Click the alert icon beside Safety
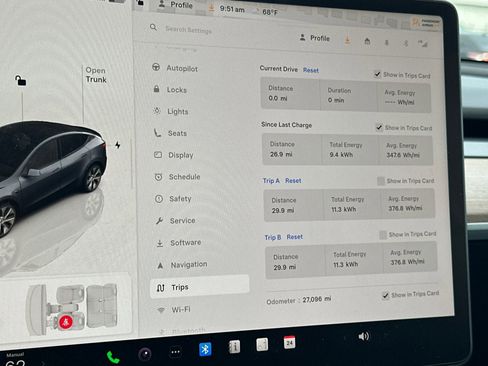The width and height of the screenshot is (488, 366). [159, 199]
